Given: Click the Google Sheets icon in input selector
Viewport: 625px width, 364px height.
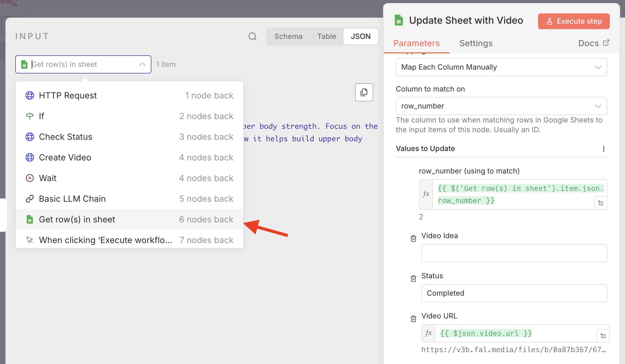Looking at the screenshot, I should pos(24,64).
